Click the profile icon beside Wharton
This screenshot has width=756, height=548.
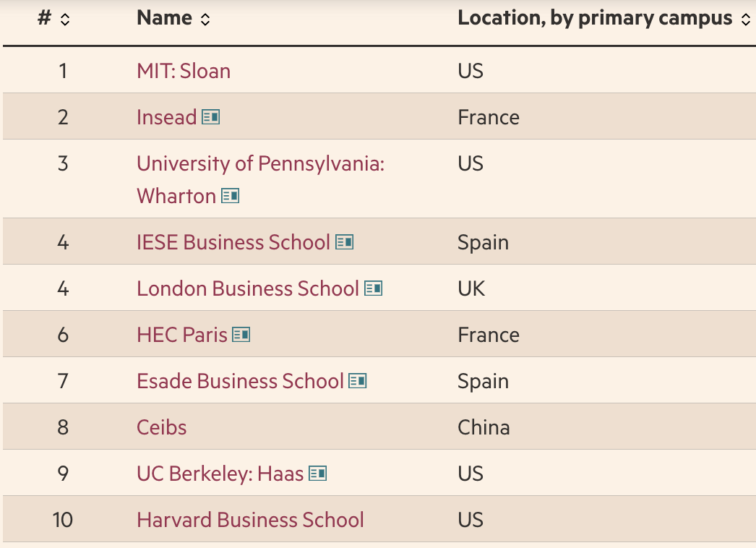click(x=230, y=196)
